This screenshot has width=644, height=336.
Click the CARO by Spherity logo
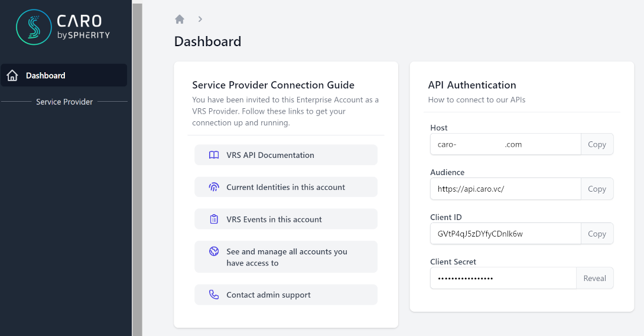tap(63, 27)
